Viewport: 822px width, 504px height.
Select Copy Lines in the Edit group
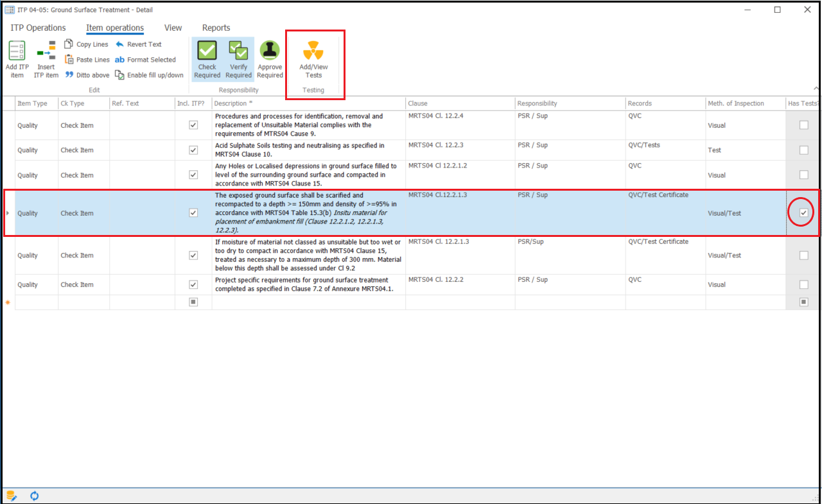(87, 44)
